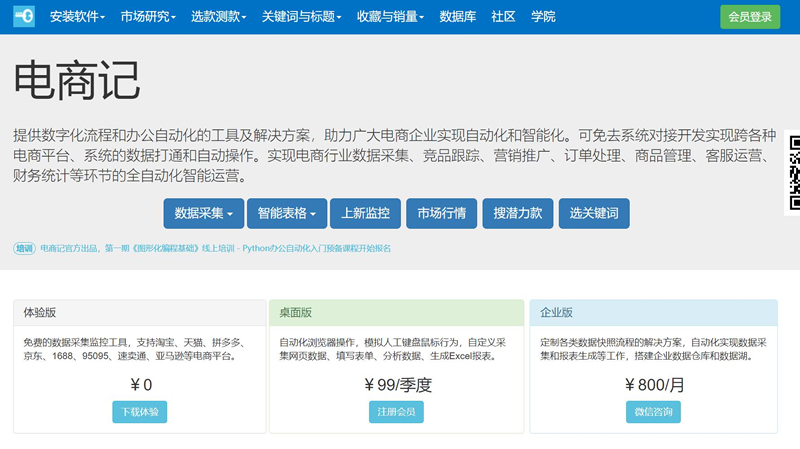Viewport: 800px width, 449px height.
Task: Click the 上新监控 button
Action: coord(365,213)
